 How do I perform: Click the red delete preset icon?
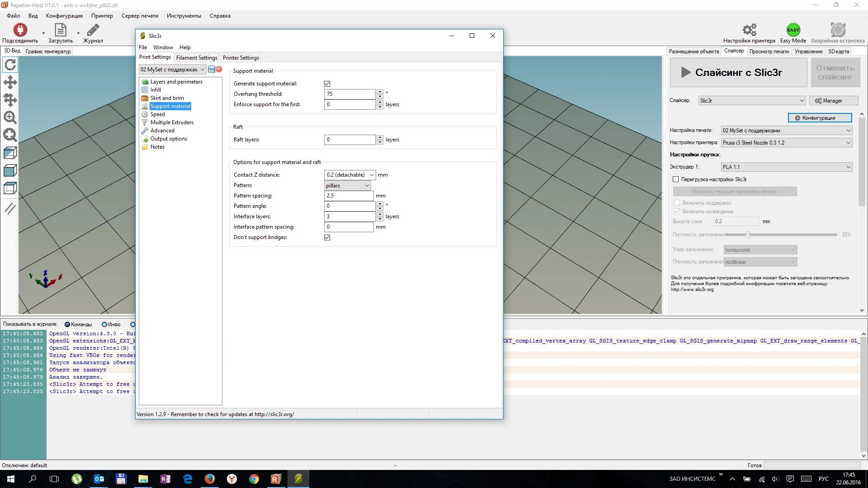point(219,69)
